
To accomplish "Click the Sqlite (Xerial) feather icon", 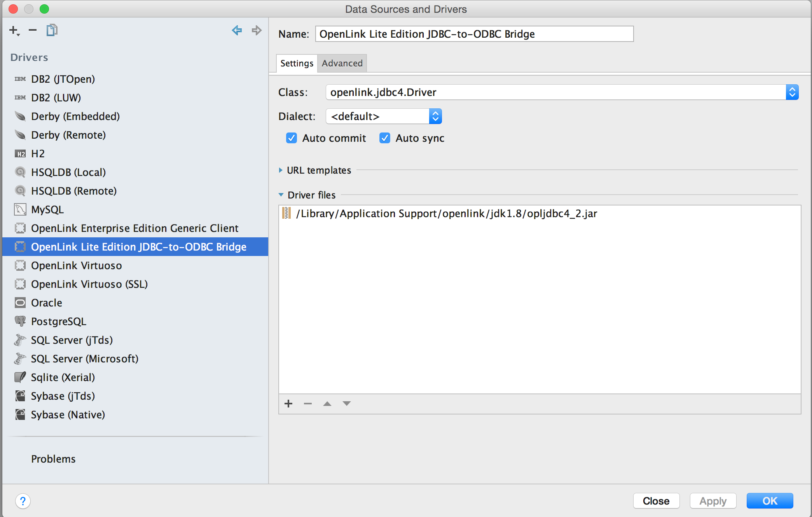I will point(20,377).
